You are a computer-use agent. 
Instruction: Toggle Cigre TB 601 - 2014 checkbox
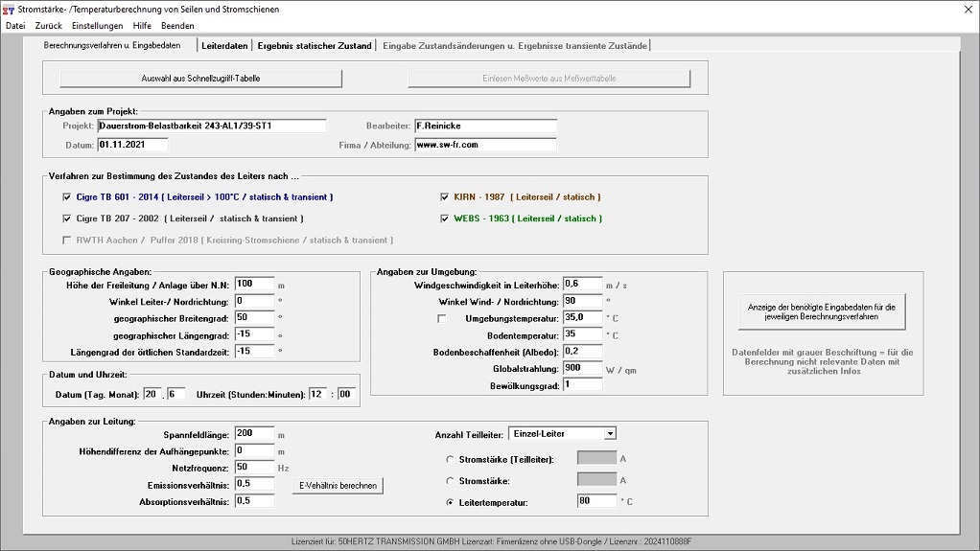(67, 197)
